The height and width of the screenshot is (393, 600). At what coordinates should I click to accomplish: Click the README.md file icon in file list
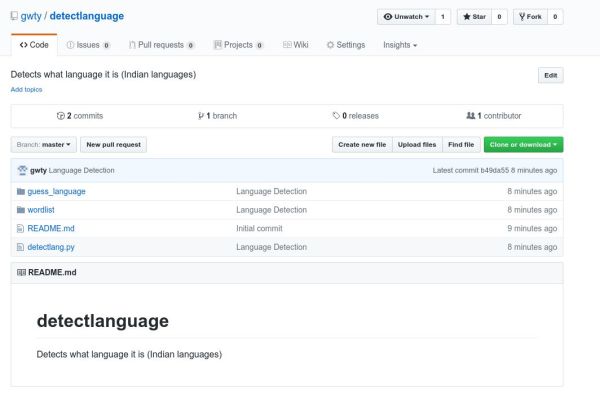pyautogui.click(x=20, y=228)
